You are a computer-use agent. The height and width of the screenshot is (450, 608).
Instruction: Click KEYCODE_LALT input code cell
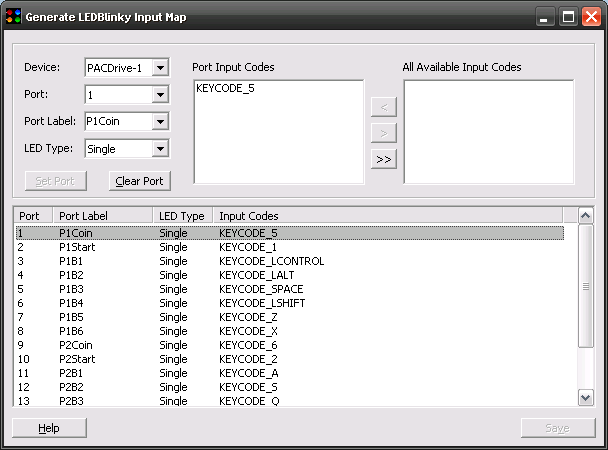[x=257, y=275]
